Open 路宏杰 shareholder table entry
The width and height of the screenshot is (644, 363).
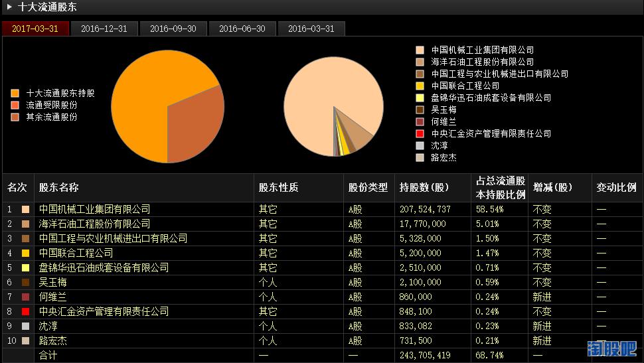[x=52, y=341]
